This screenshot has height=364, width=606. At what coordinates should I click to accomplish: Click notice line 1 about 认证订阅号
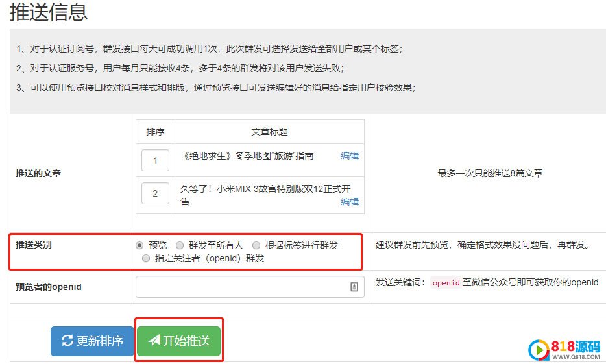(210, 49)
